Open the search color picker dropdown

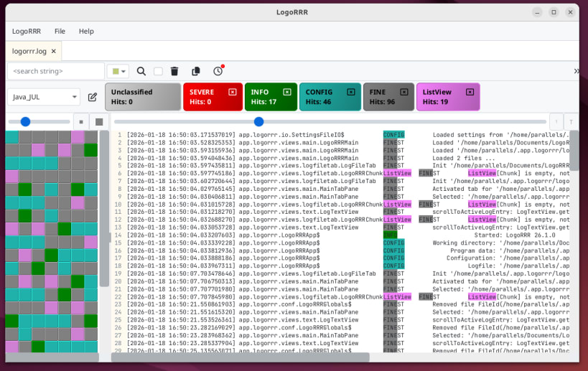coord(118,71)
